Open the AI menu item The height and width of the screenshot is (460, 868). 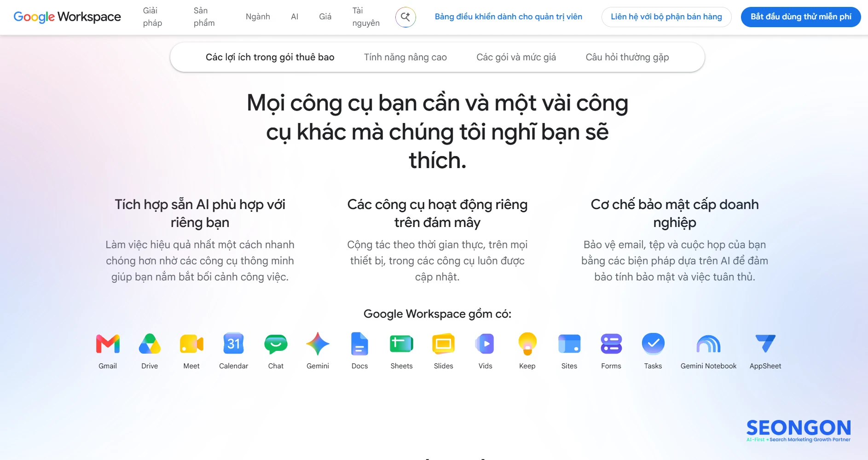point(295,17)
